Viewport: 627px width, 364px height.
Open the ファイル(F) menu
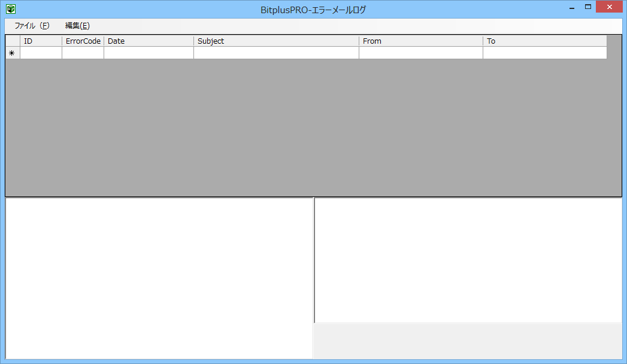pyautogui.click(x=32, y=26)
